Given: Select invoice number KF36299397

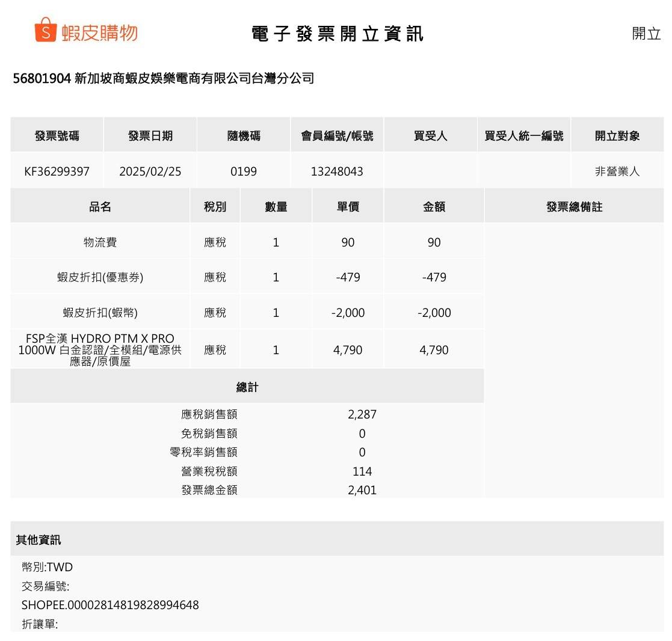Looking at the screenshot, I should point(57,171).
